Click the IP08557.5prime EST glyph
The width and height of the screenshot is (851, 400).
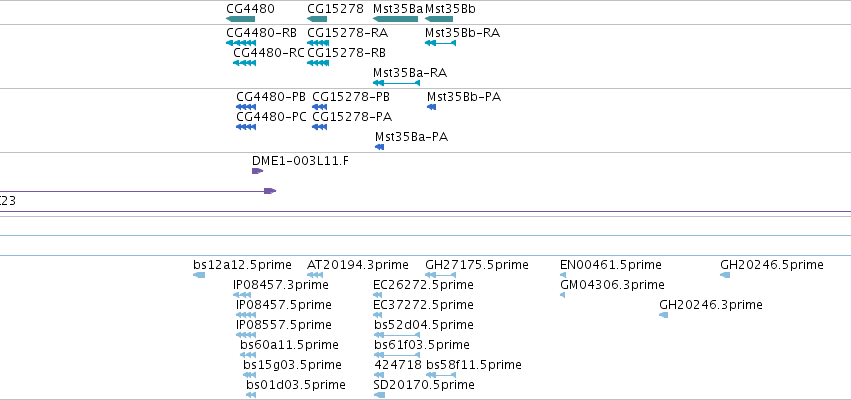(x=246, y=335)
